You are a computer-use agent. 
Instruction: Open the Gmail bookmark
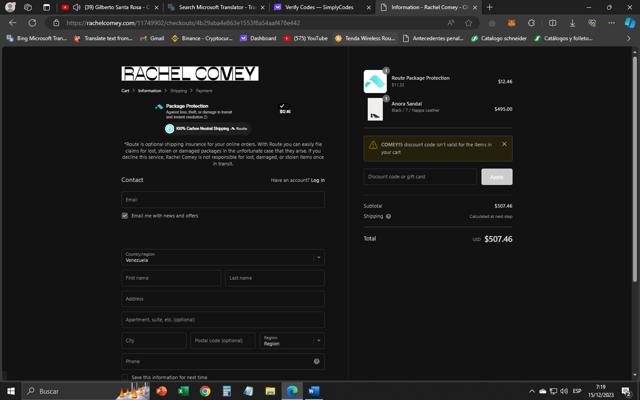tap(152, 38)
